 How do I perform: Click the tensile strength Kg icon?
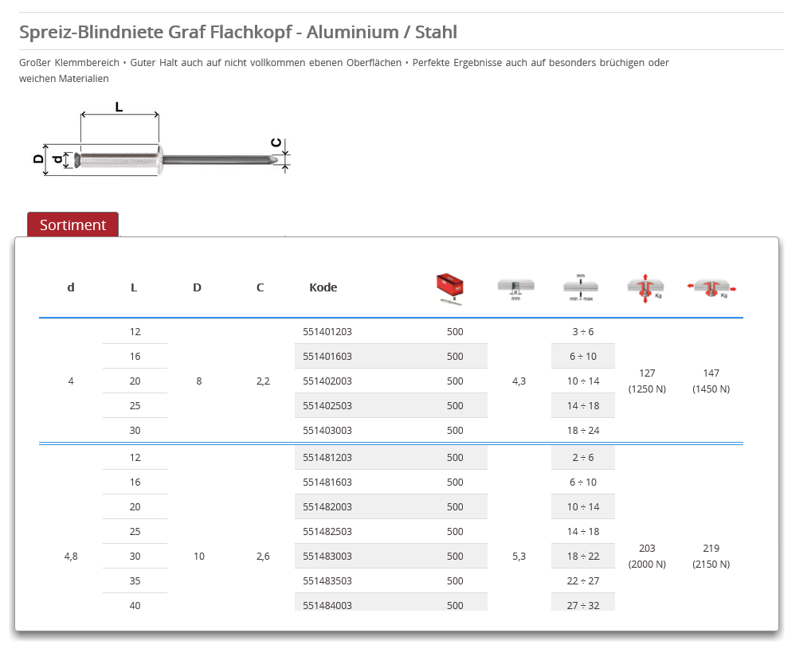click(646, 288)
